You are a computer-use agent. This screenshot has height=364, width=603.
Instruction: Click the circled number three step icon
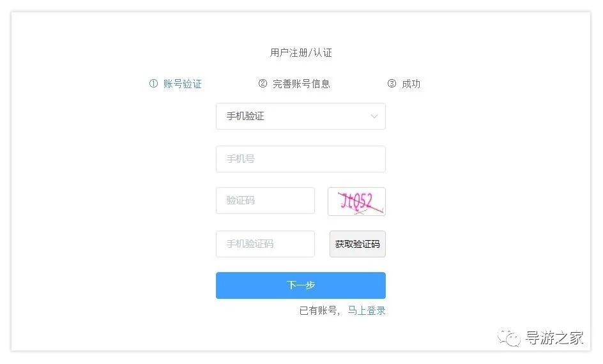[x=392, y=84]
